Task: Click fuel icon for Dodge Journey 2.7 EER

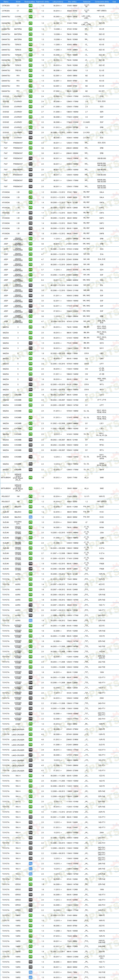Action: pyautogui.click(x=30, y=112)
